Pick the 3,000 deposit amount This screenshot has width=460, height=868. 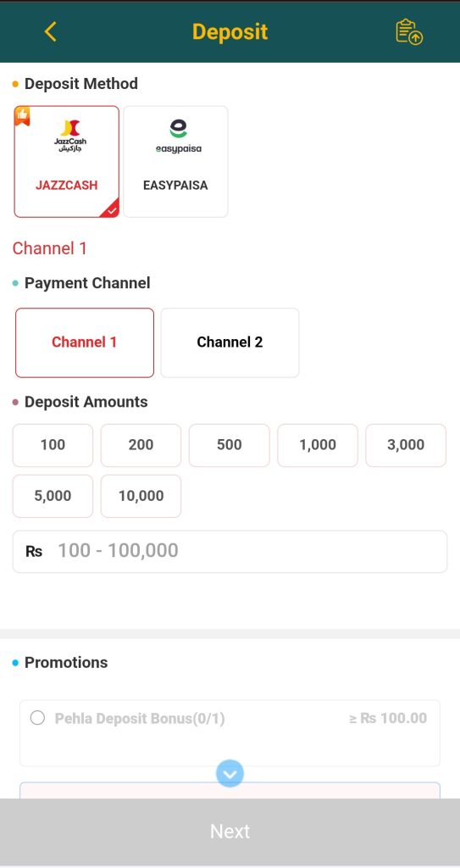pos(406,445)
